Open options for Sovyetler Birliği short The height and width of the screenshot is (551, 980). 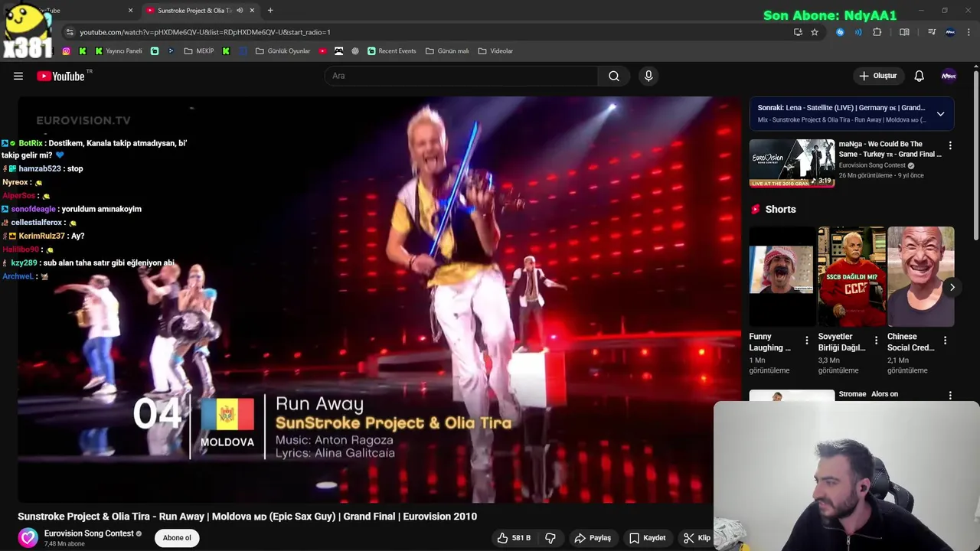pos(876,341)
